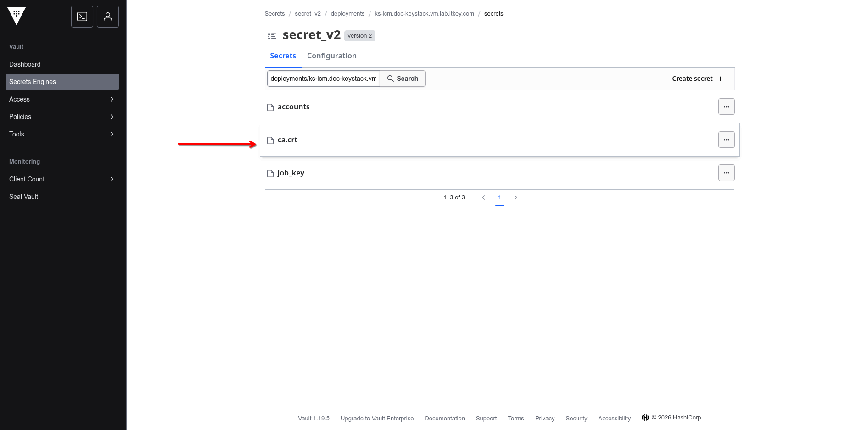868x430 pixels.
Task: Go to the next page arrow
Action: [x=516, y=198]
